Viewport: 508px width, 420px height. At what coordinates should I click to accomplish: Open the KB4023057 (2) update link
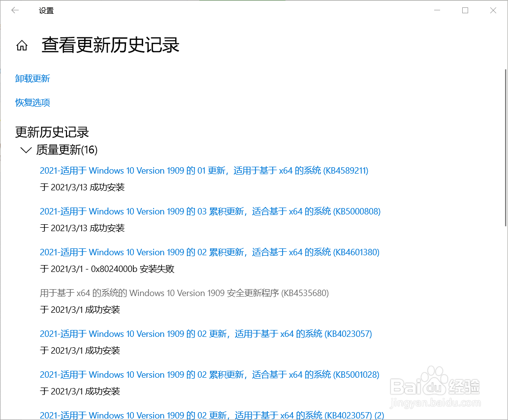click(x=212, y=415)
